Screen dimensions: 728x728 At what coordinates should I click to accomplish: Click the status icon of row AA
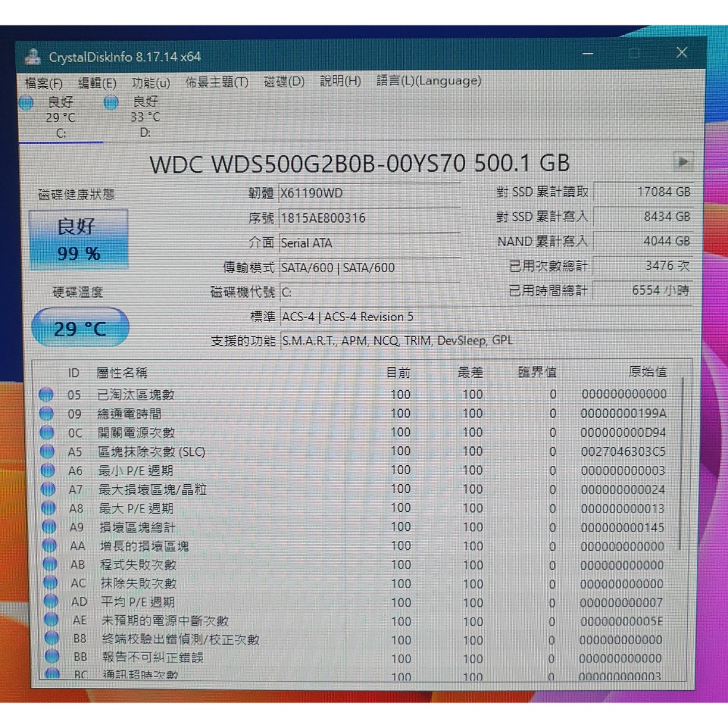click(x=50, y=545)
